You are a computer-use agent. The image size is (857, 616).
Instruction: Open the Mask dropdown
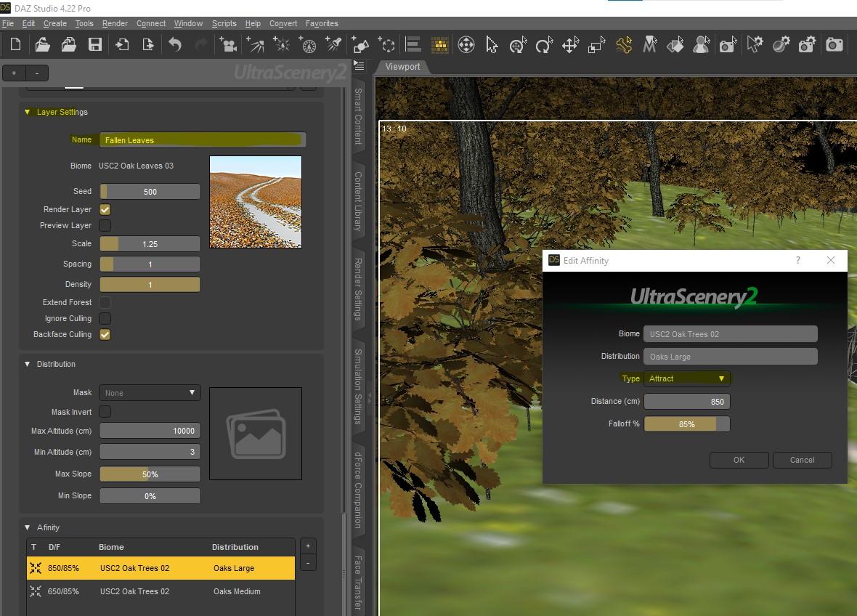pos(150,393)
